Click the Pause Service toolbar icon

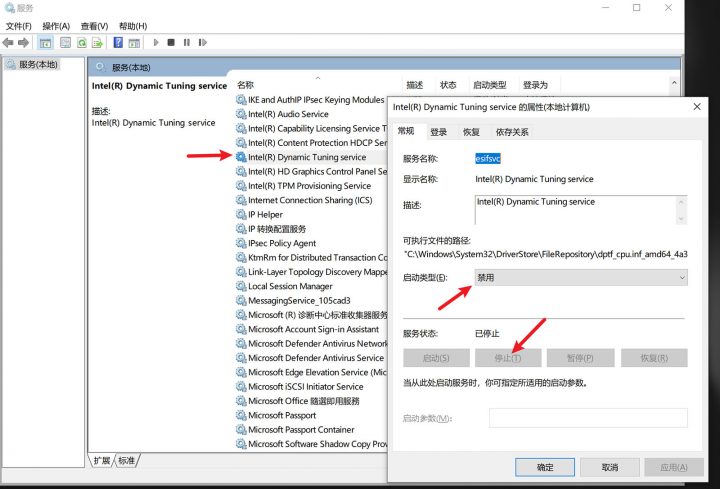click(186, 43)
